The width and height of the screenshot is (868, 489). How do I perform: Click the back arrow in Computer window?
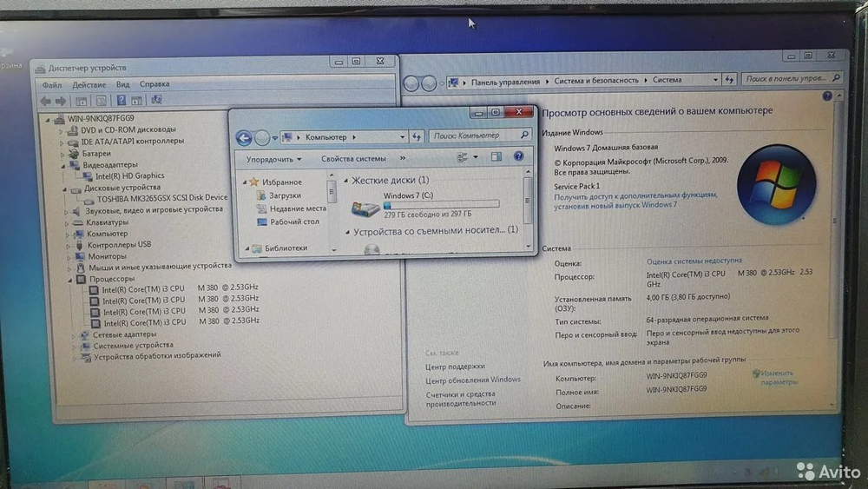tap(244, 137)
